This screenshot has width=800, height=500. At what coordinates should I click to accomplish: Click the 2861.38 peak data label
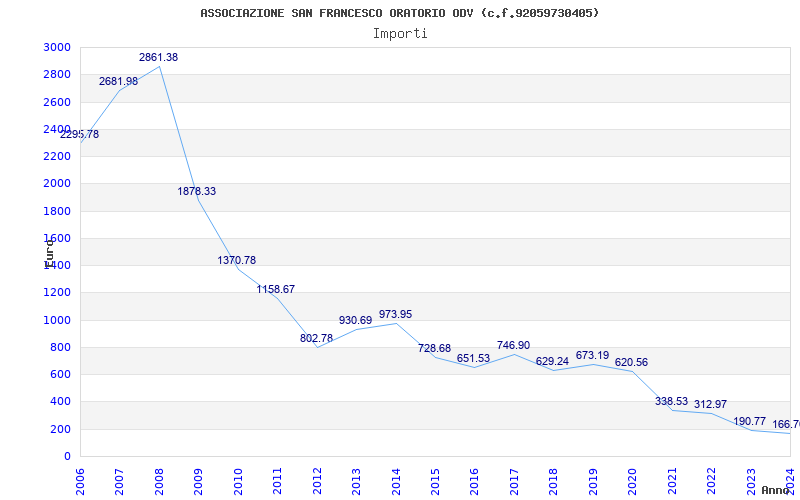[158, 58]
